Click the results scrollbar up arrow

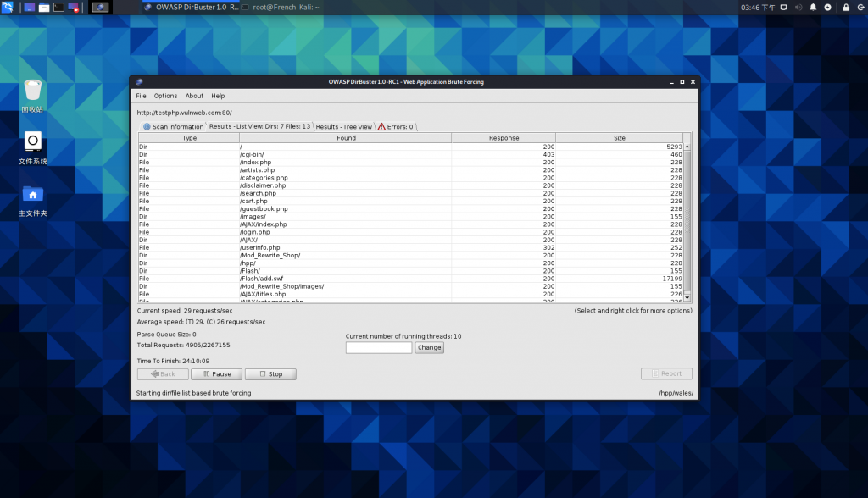tap(687, 147)
